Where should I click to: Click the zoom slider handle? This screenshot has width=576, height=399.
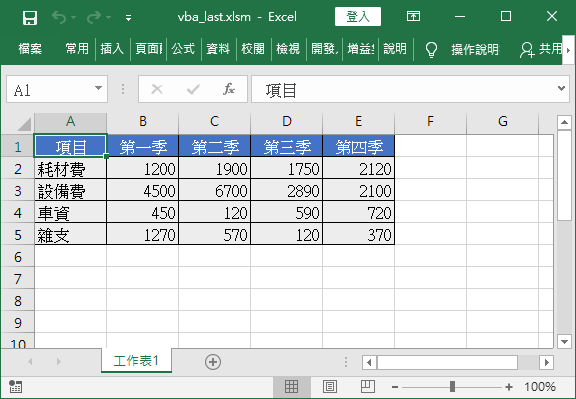point(452,387)
